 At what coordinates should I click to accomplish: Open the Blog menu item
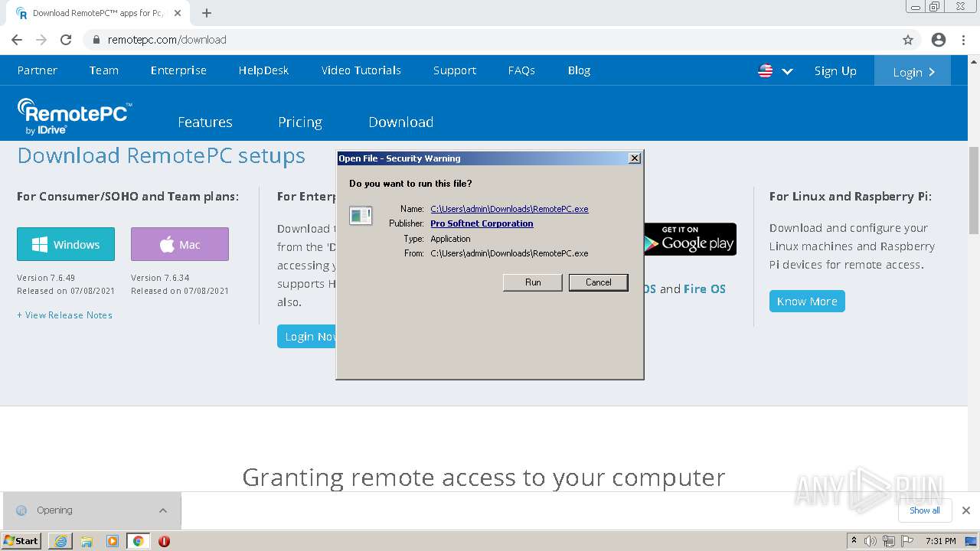579,70
